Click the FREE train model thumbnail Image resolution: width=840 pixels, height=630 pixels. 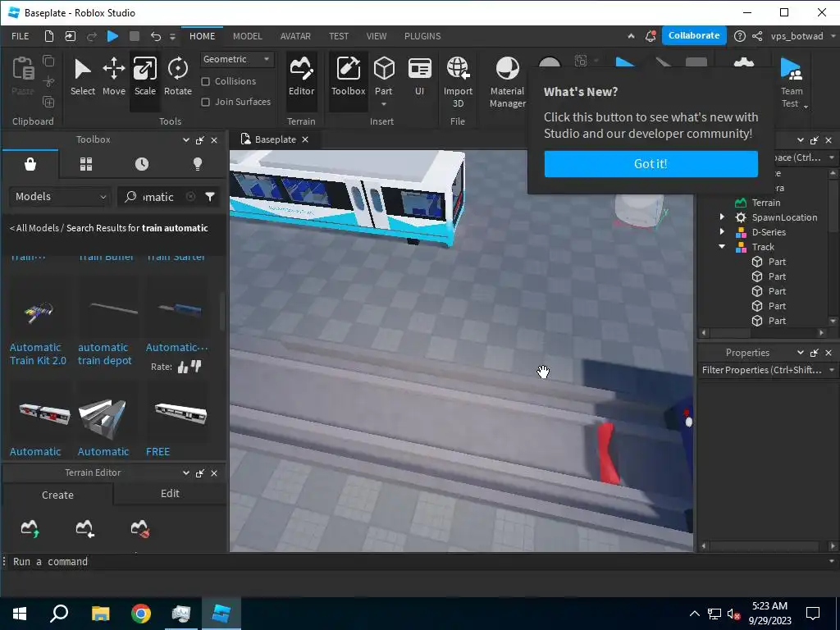click(x=180, y=413)
